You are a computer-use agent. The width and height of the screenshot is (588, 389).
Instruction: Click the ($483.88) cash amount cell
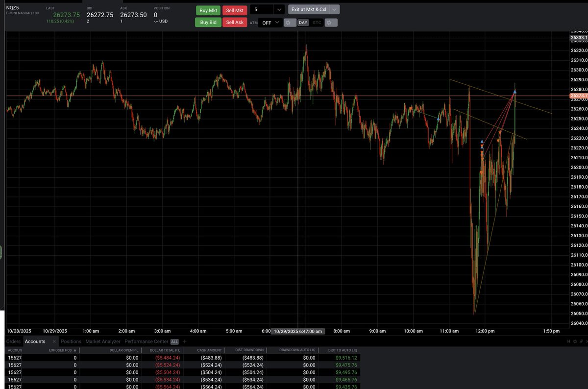[x=211, y=358]
